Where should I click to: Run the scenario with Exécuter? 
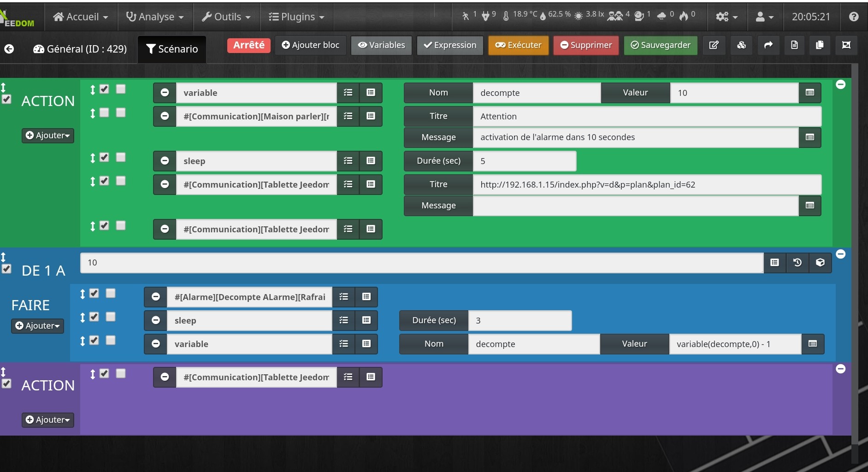tap(519, 45)
